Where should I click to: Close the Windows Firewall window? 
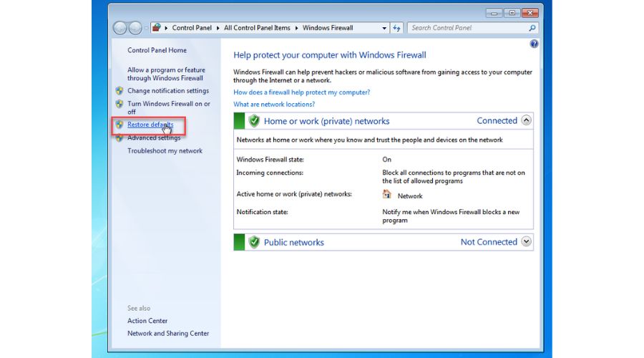click(x=530, y=13)
